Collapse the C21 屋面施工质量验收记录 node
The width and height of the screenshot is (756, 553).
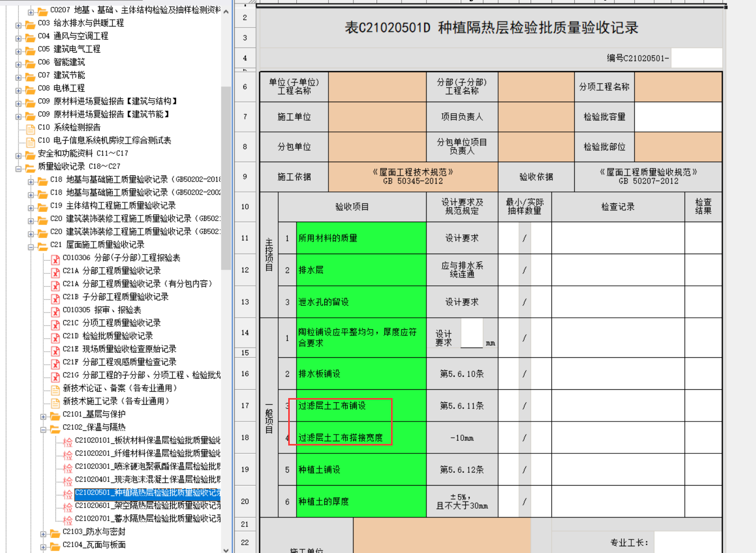(x=31, y=247)
